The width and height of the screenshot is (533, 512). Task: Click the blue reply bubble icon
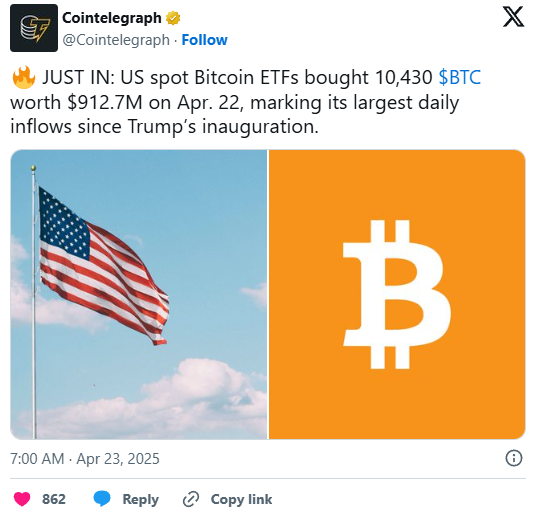pyautogui.click(x=102, y=499)
